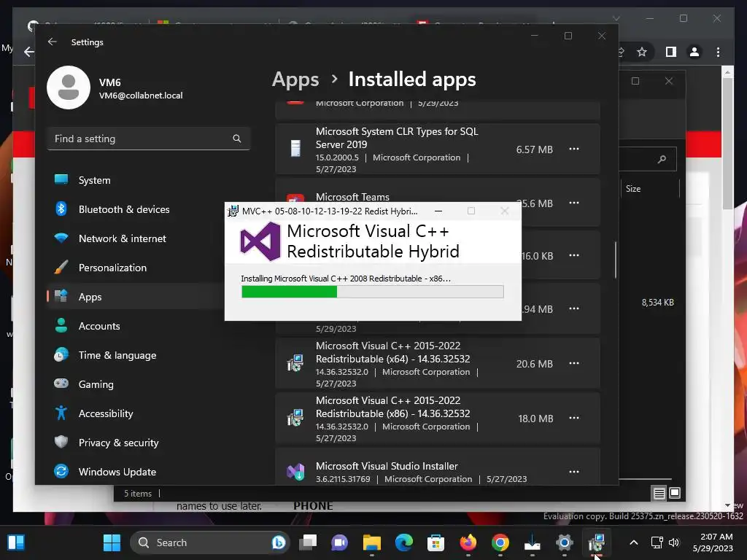Click the SQL Server CLR Types app icon
Viewport: 747px width, 560px height.
click(x=295, y=149)
